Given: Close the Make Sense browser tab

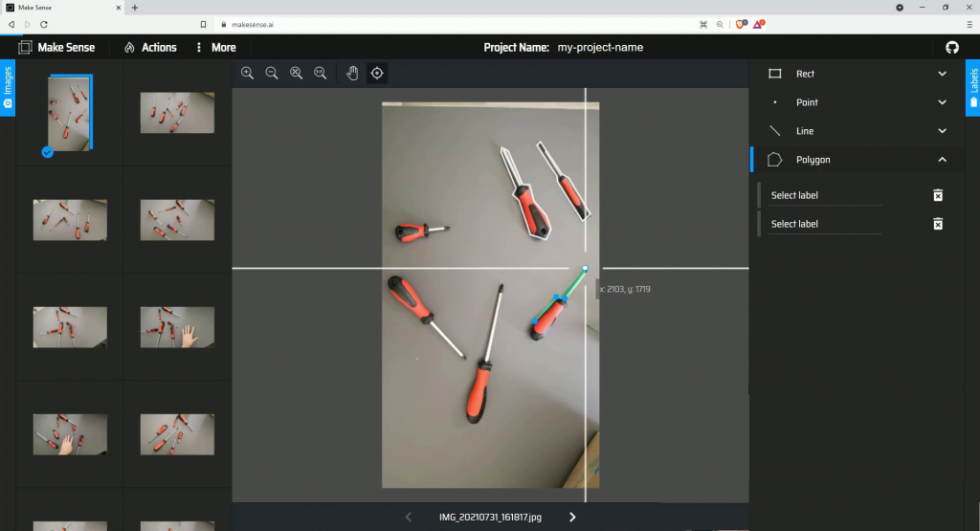Looking at the screenshot, I should (118, 8).
